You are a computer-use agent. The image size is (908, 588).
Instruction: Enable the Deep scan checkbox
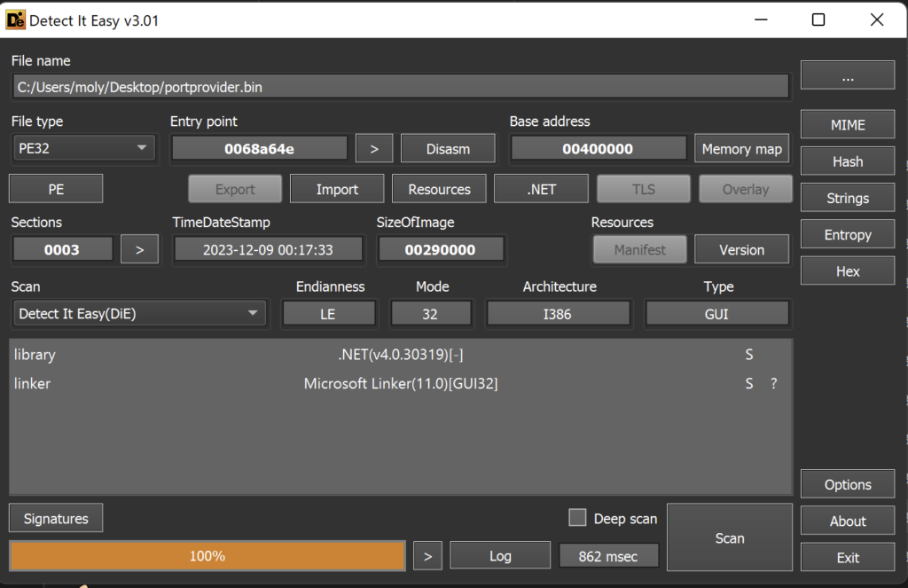tap(577, 518)
